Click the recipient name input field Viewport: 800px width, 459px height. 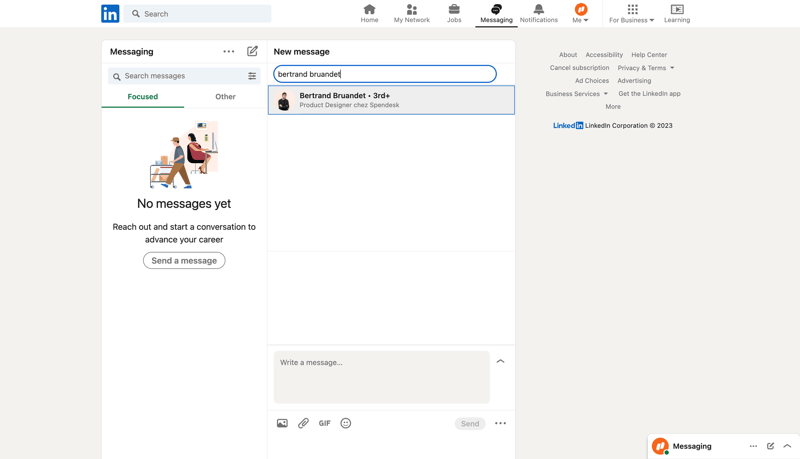point(385,74)
